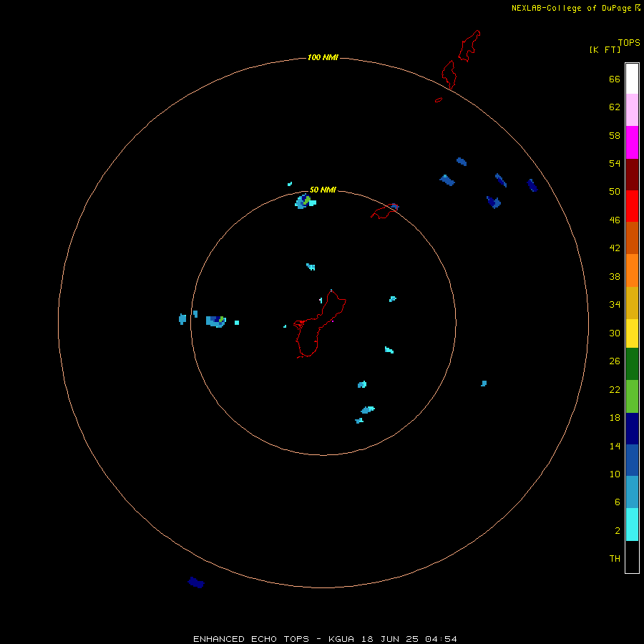The height and width of the screenshot is (644, 644).
Task: Click the "66" legend value
Action: coord(615,79)
